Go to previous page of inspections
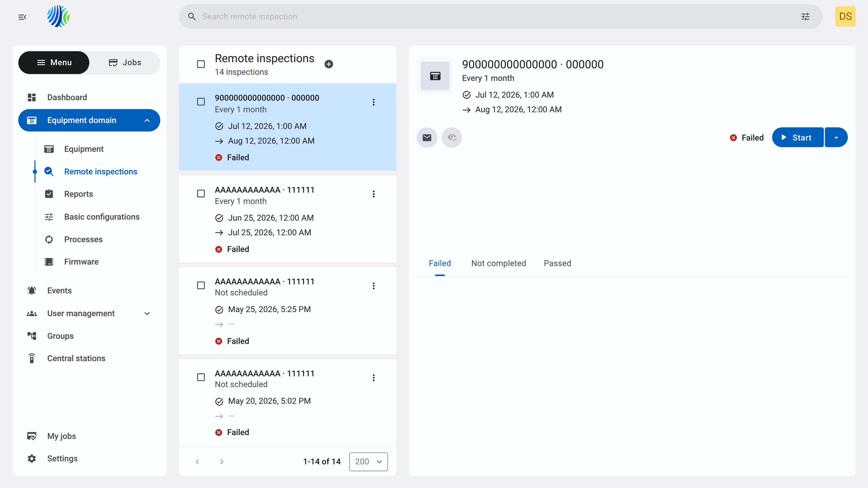Viewport: 868px width, 488px height. pyautogui.click(x=197, y=461)
